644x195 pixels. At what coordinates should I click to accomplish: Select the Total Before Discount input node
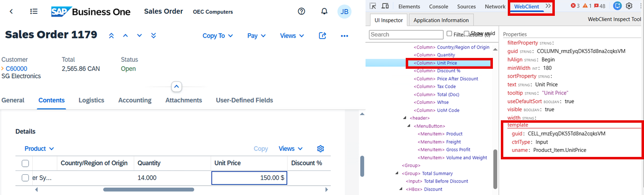click(x=437, y=182)
